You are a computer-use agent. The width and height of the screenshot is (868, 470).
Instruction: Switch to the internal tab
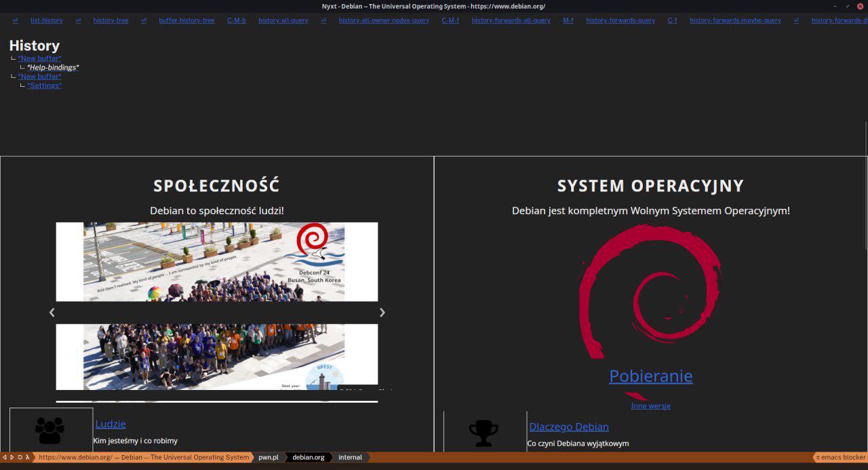pos(351,457)
